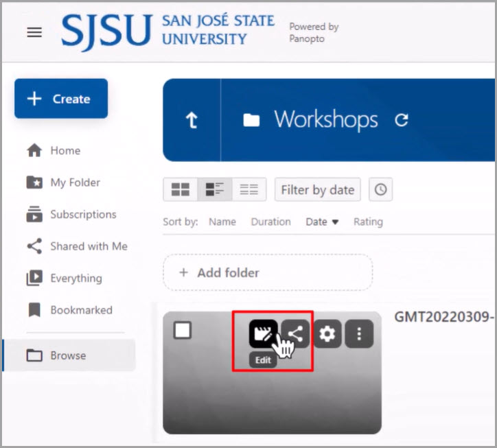Open the video's more options menu
497x448 pixels.
click(359, 334)
